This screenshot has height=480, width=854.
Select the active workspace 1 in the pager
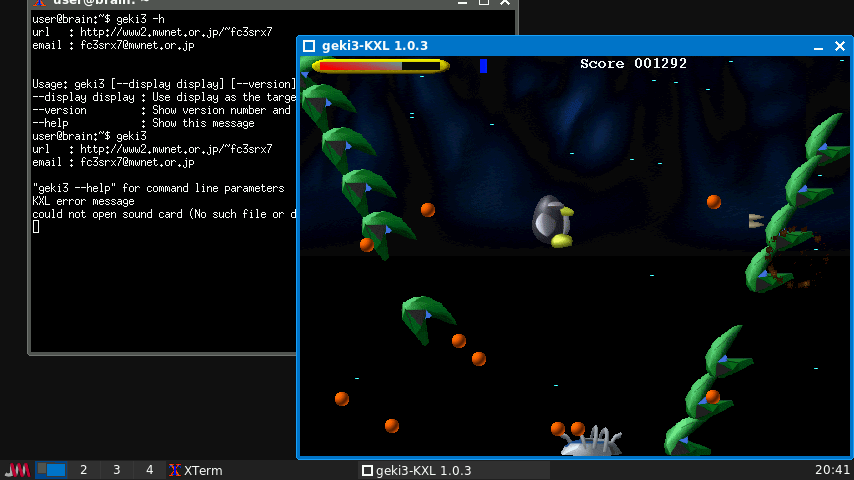(x=51, y=470)
